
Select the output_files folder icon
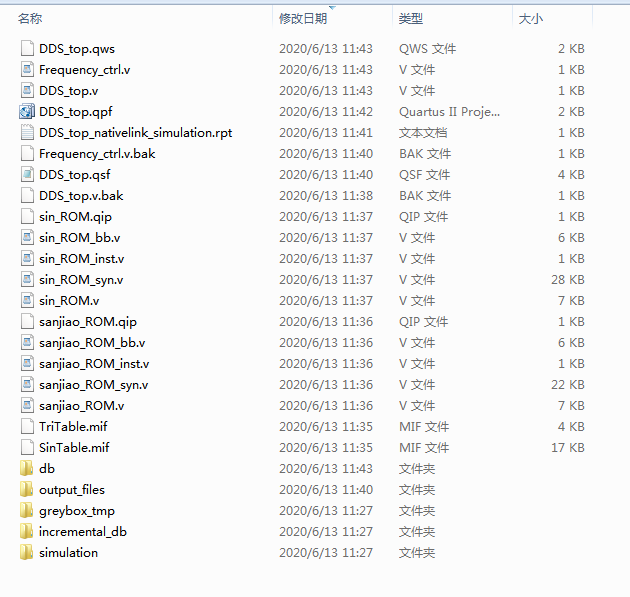[27, 489]
